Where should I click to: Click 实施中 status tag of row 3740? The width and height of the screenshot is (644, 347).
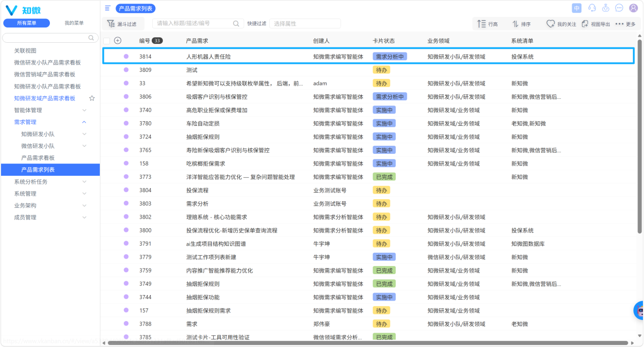click(384, 110)
